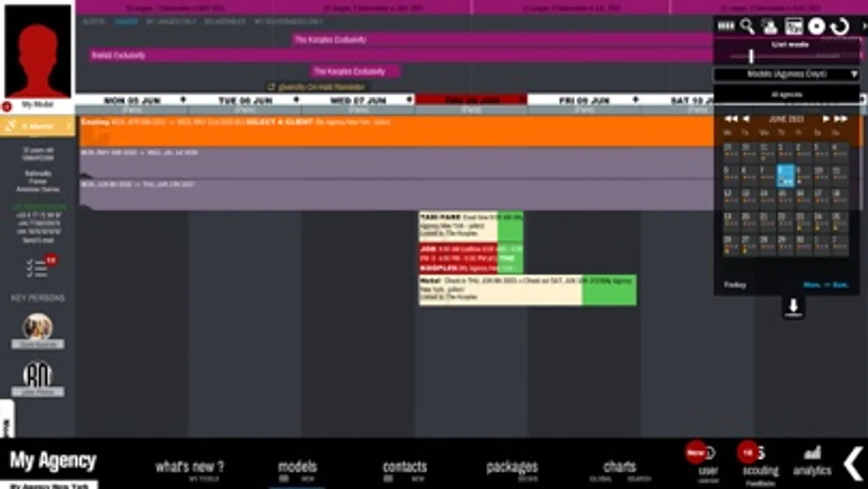Click the shorter lower The Kooples Exclusivity bar
The image size is (868, 489).
[x=356, y=71]
